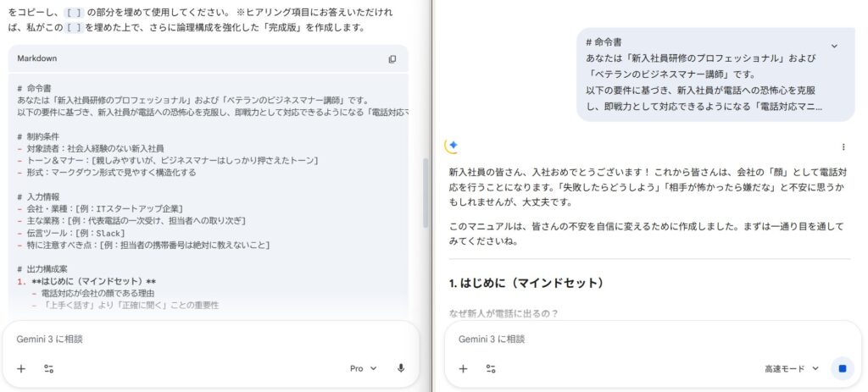Click the # 命令書 user prompt bubble

[704, 76]
